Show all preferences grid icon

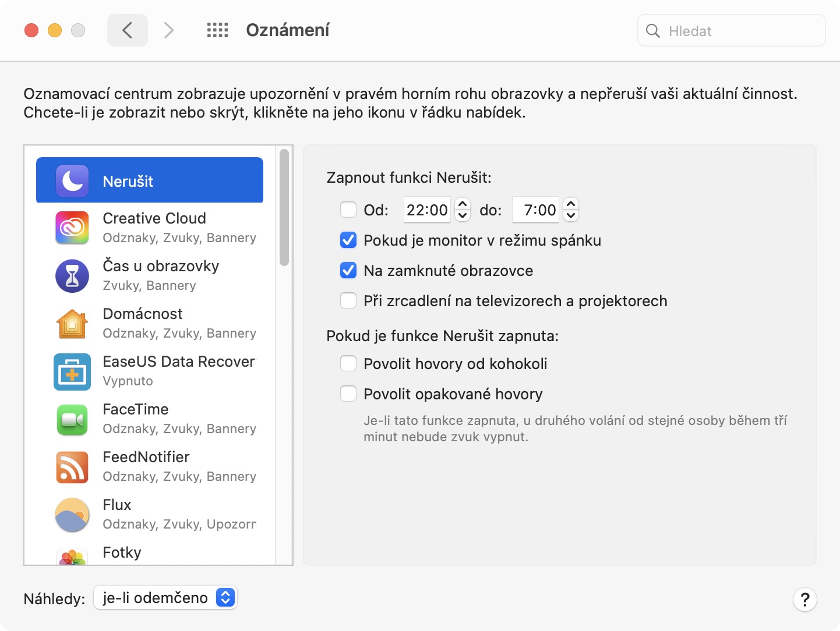click(x=217, y=30)
